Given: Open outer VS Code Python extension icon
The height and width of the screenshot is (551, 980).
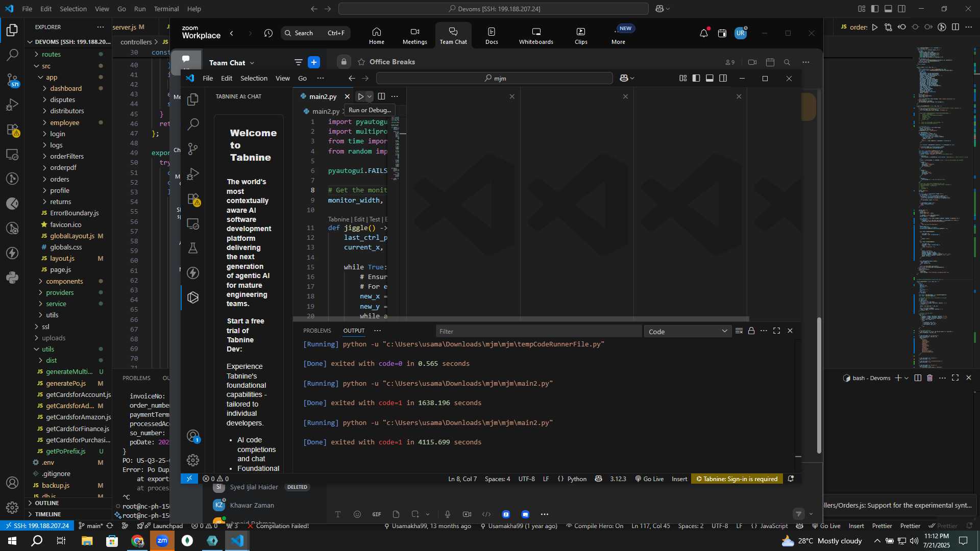Looking at the screenshot, I should click(12, 278).
